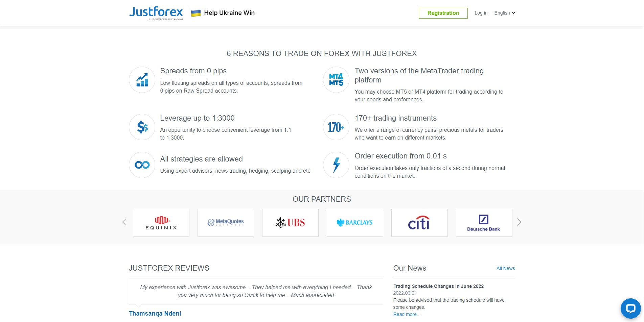Click the All strategies are allowed heading
Screen dimensions: 644x322
(x=201, y=159)
